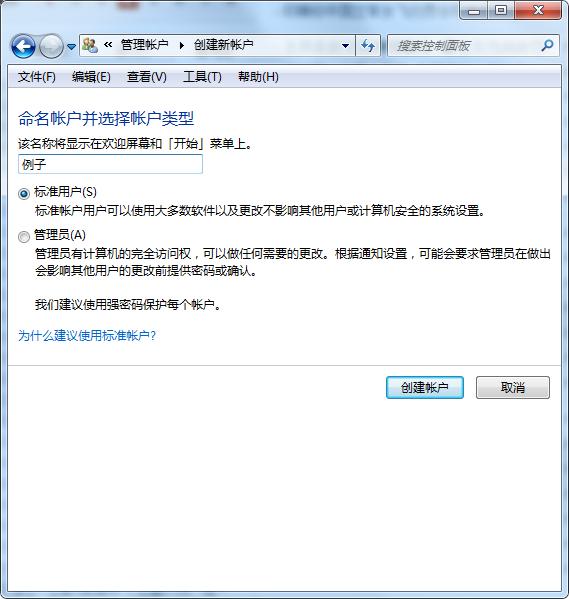Open the 查看(V) menu
The width and height of the screenshot is (569, 599).
[147, 77]
